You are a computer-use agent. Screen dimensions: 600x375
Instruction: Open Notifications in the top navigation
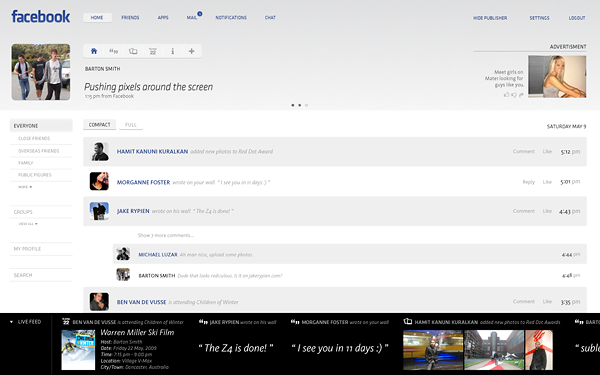tap(231, 18)
